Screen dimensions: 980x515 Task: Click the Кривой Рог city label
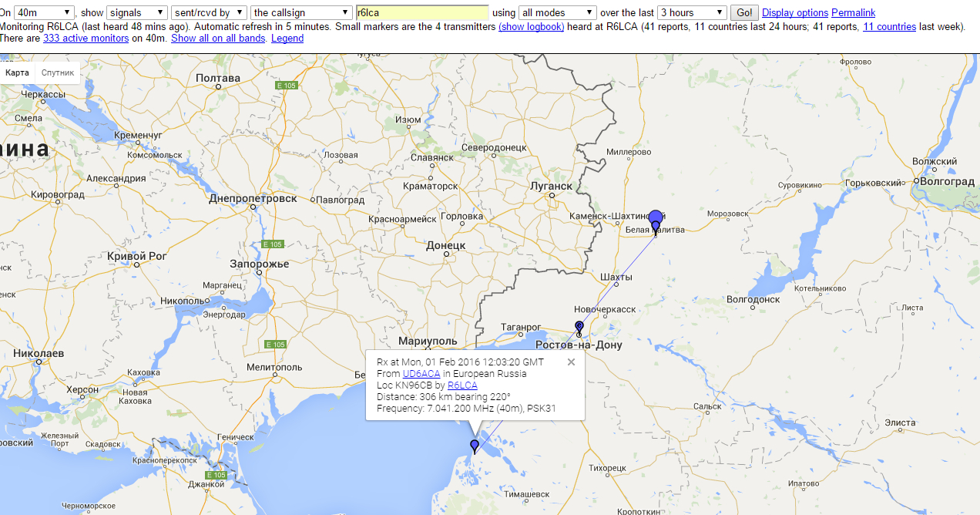(137, 256)
